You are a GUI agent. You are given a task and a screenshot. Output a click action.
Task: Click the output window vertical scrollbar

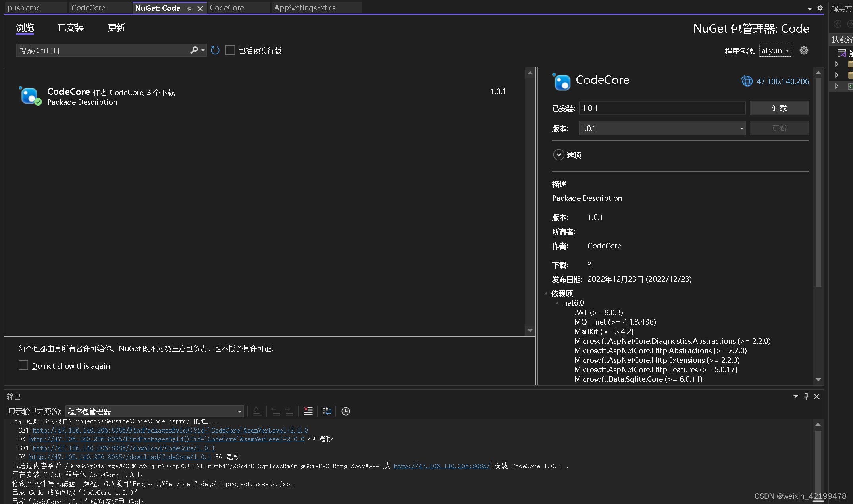[x=818, y=461]
